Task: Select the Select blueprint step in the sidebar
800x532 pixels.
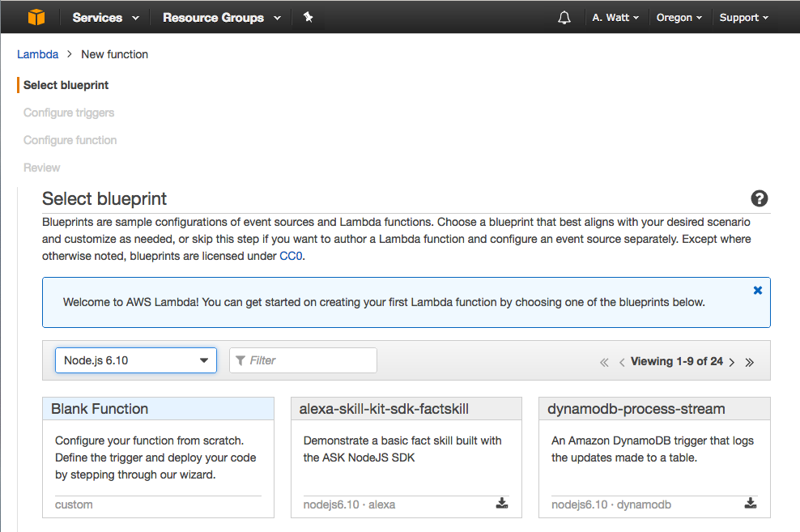Action: pyautogui.click(x=65, y=85)
